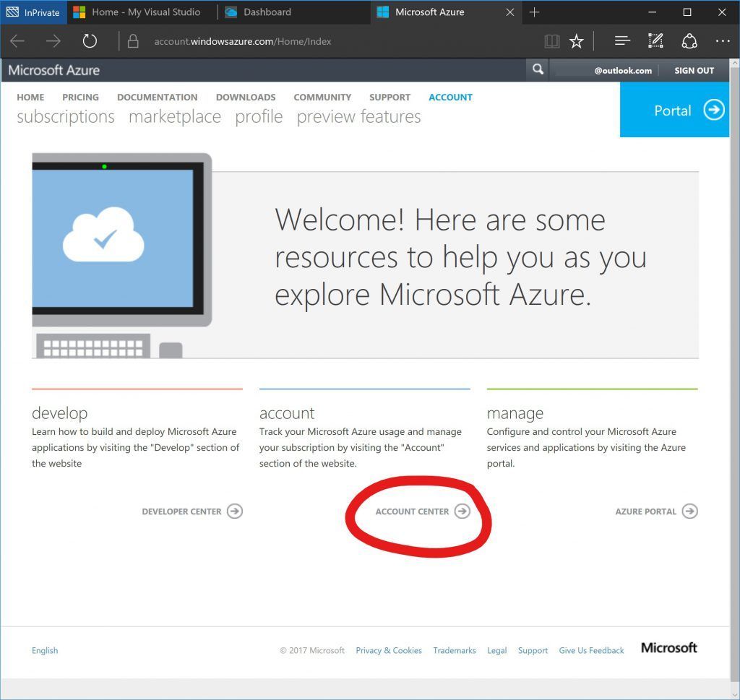
Task: Click the "account" section heading
Action: click(287, 413)
